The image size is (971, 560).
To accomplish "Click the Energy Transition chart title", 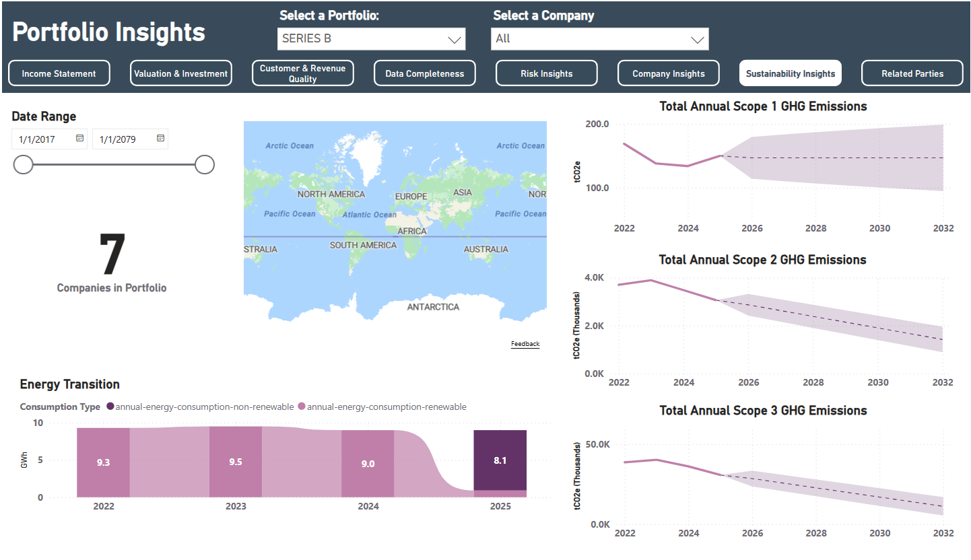I will (70, 384).
